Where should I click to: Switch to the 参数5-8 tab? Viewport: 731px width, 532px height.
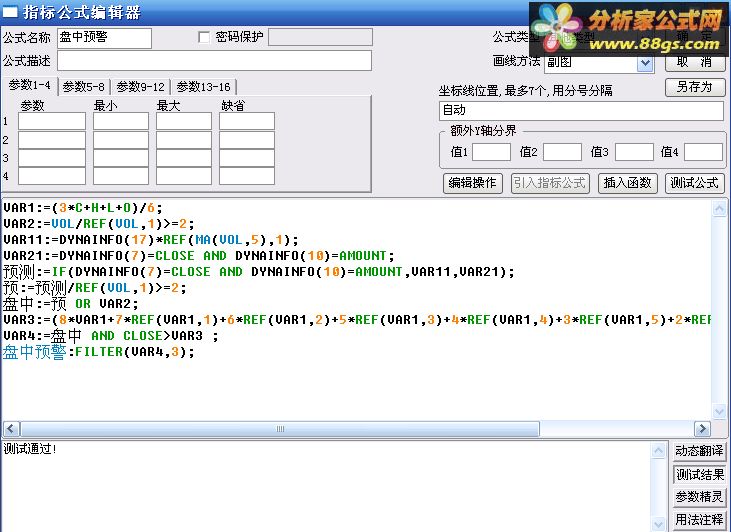83,87
